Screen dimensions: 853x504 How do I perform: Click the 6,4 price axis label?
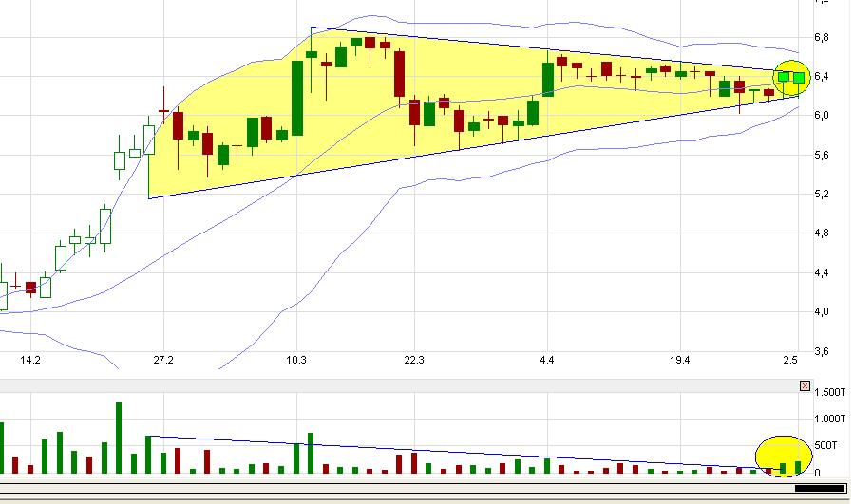pos(822,77)
